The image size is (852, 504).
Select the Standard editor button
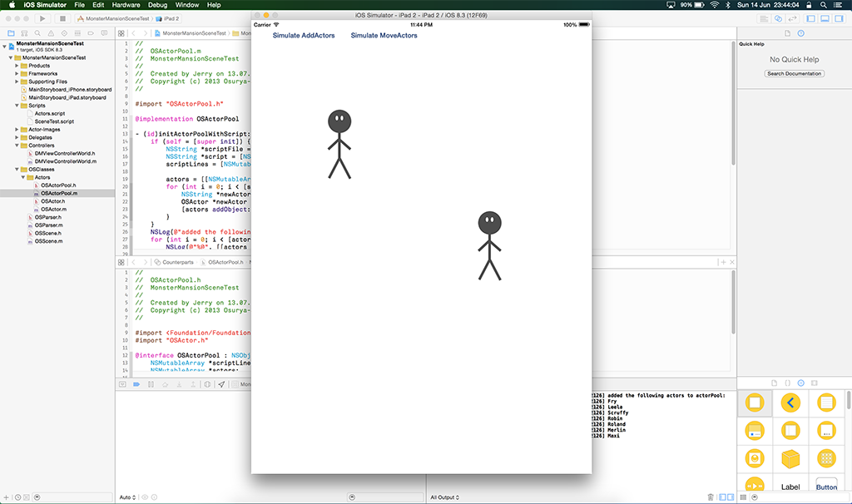click(764, 18)
